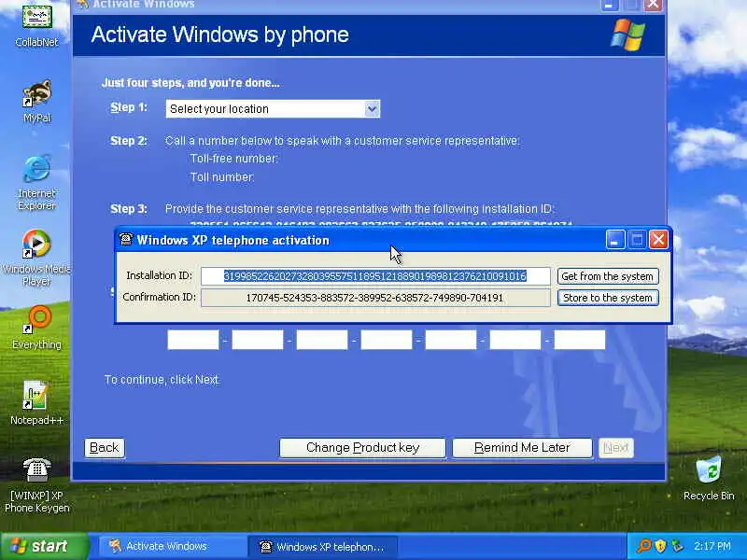Minimize the telephone activation keygen window
Image resolution: width=747 pixels, height=560 pixels.
point(615,240)
